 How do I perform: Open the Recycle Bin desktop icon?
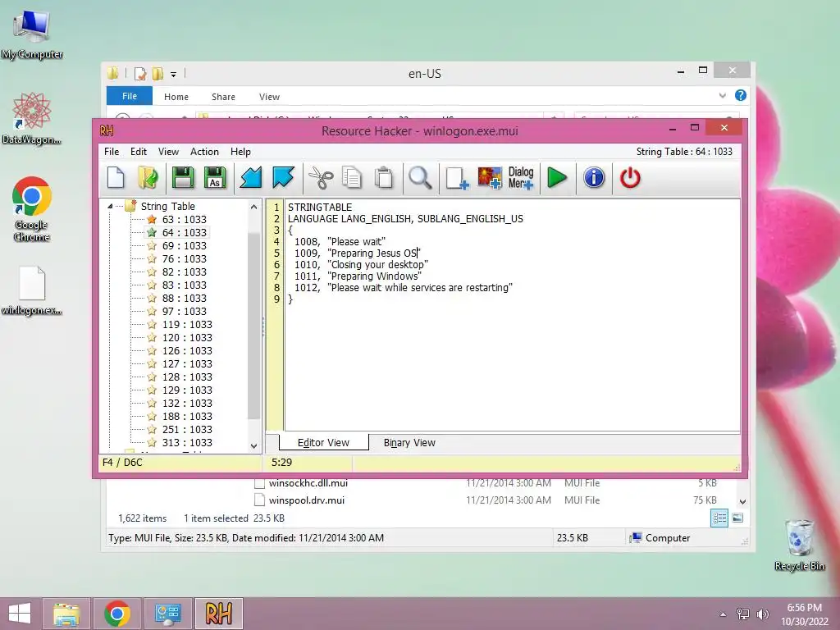click(799, 545)
